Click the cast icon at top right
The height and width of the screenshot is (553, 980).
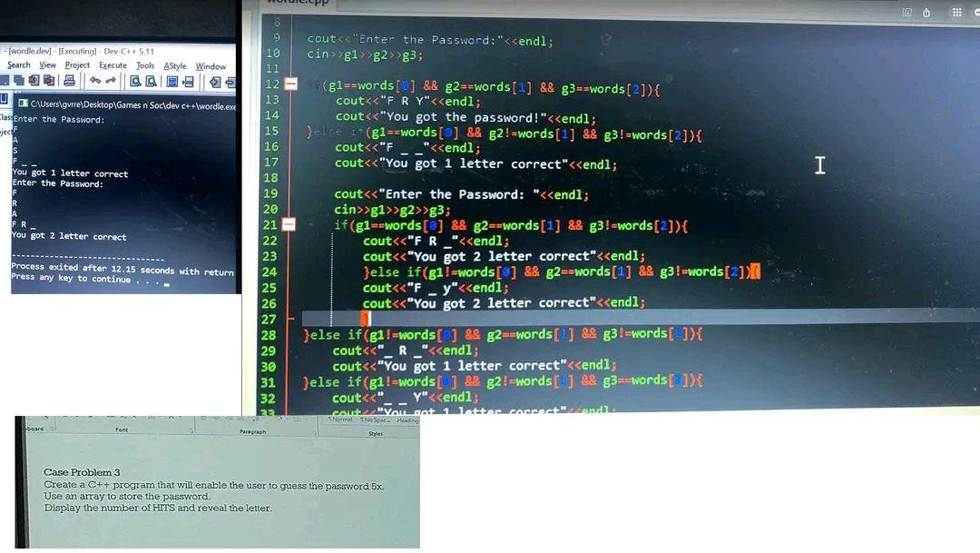(926, 12)
